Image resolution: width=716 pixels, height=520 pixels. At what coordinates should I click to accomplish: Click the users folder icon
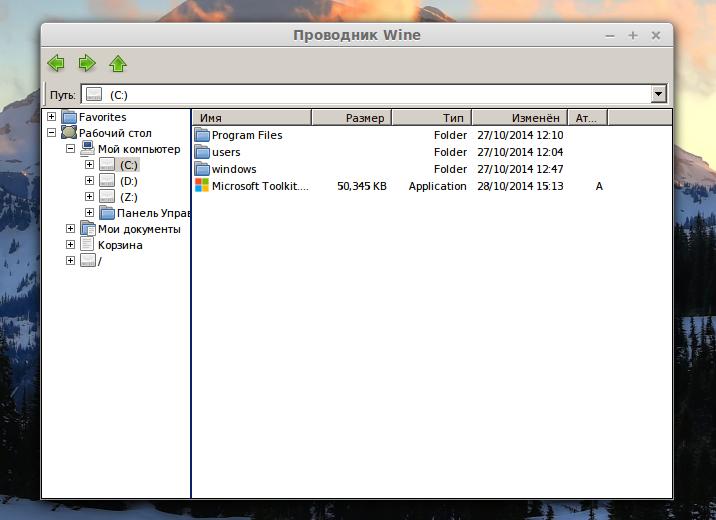click(x=202, y=152)
